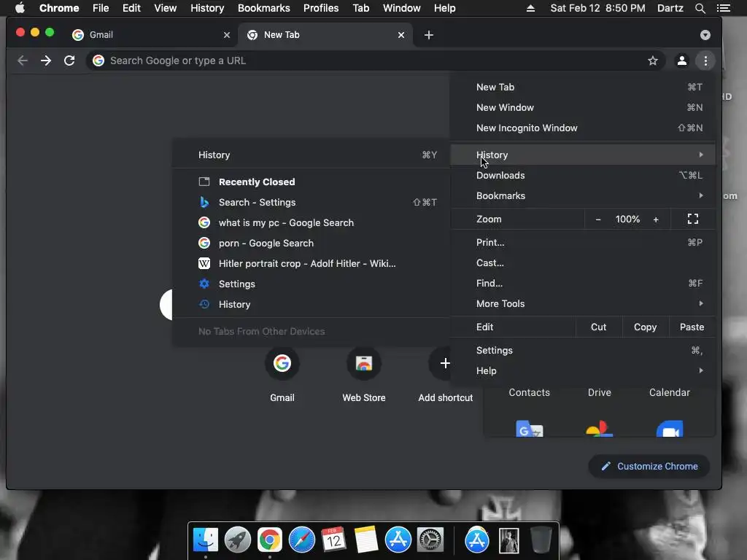The width and height of the screenshot is (747, 560).
Task: Open Launchpad rocket in the Dock
Action: coord(238,540)
